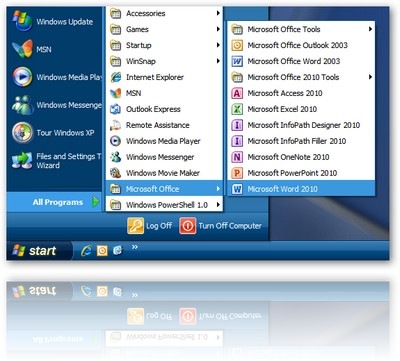Open the Tour Windows XP icon

tap(22, 132)
